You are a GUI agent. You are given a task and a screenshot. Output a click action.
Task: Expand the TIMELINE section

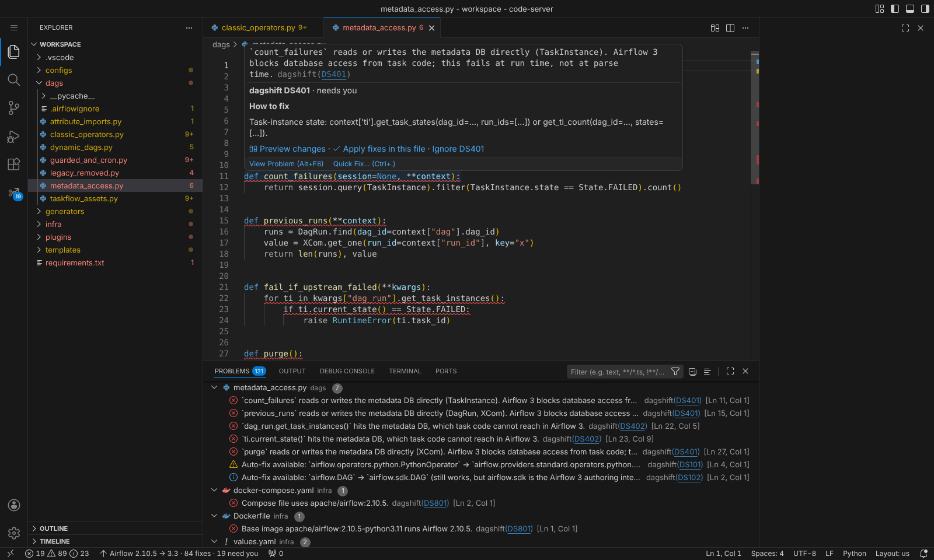(x=115, y=541)
